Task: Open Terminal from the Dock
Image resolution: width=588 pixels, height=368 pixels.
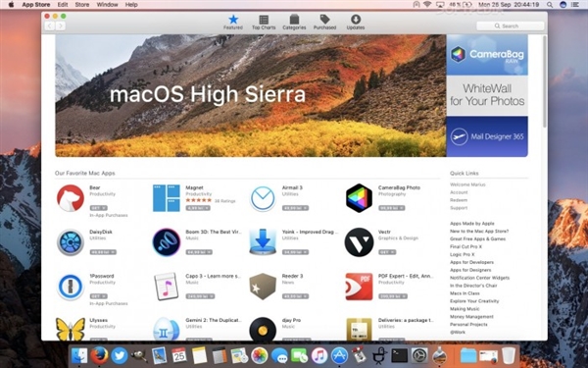Action: click(400, 355)
